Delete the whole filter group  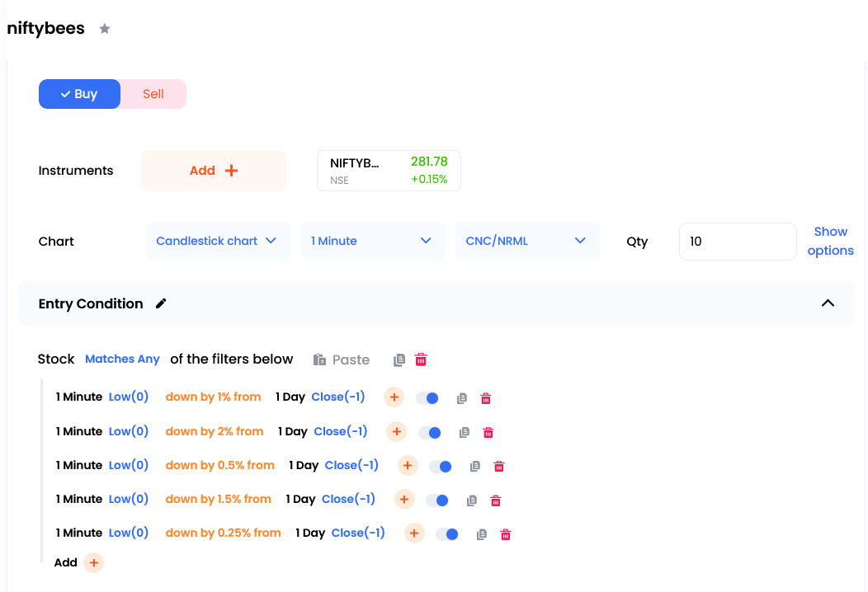pyautogui.click(x=421, y=359)
